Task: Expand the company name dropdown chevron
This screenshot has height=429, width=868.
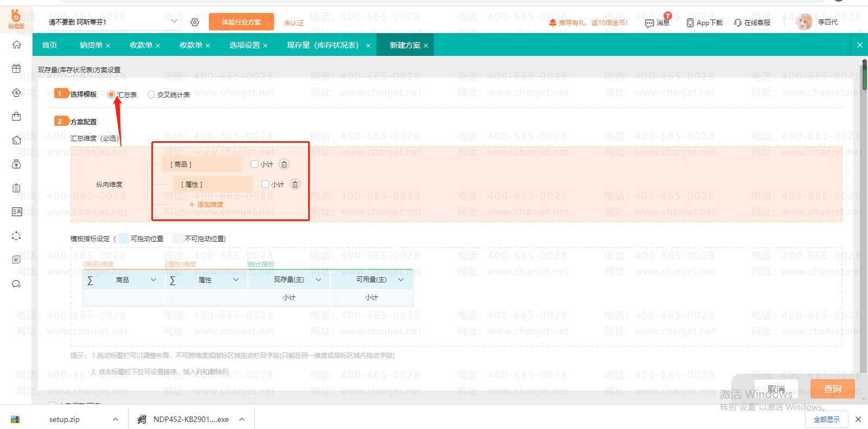Action: click(x=174, y=21)
